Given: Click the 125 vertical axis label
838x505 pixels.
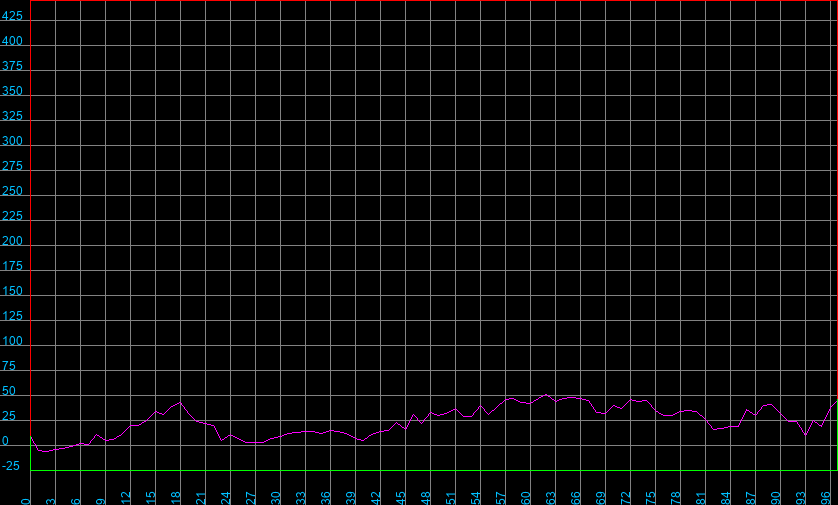Looking at the screenshot, I should tap(12, 316).
